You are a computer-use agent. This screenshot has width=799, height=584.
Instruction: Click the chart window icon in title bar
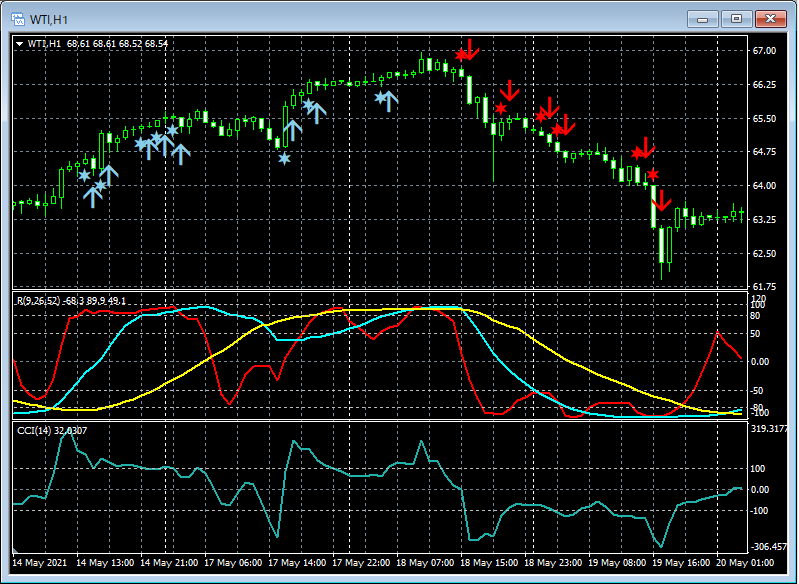[x=17, y=18]
